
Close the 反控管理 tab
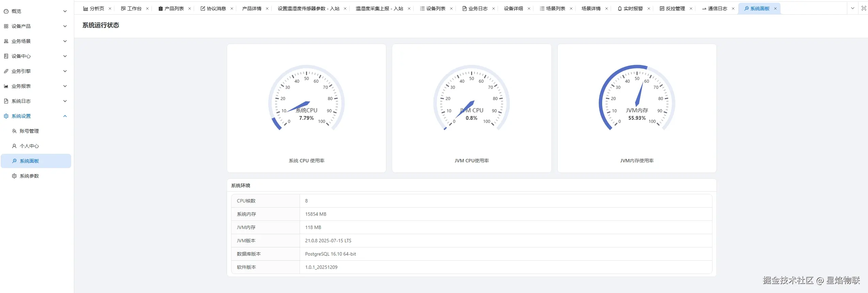(691, 9)
